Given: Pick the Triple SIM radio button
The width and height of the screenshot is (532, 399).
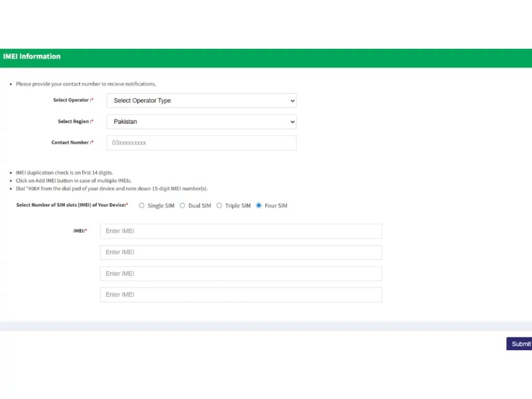Looking at the screenshot, I should pos(219,206).
